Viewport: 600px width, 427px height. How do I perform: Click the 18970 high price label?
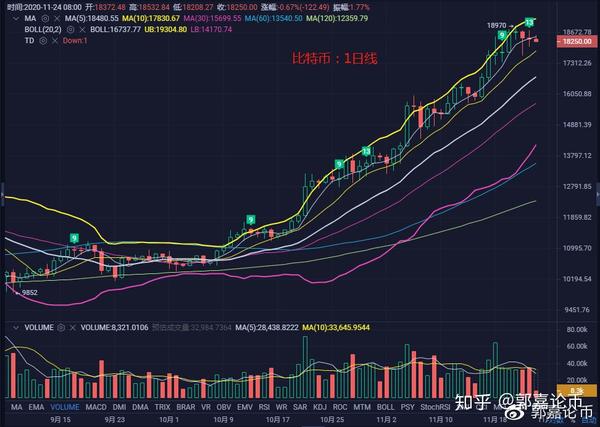click(x=496, y=26)
